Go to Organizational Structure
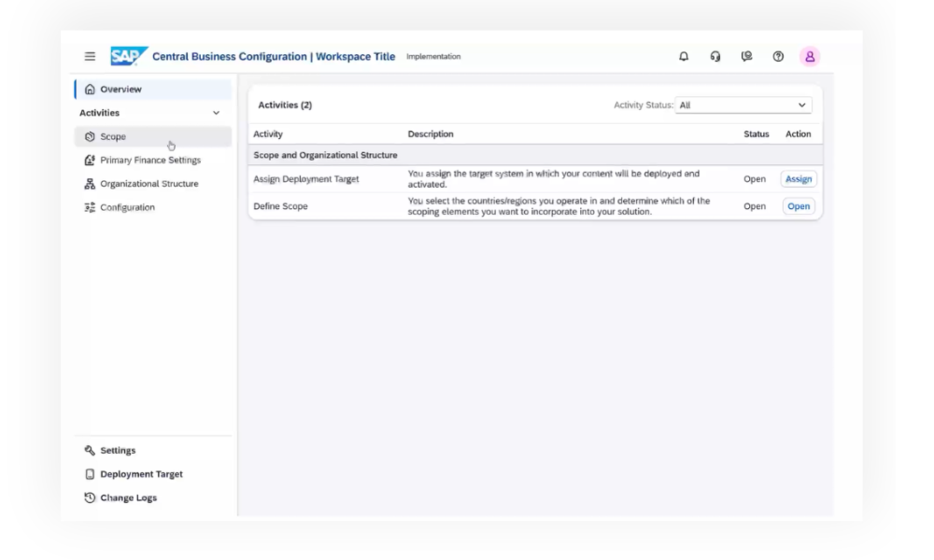934x560 pixels. point(149,184)
